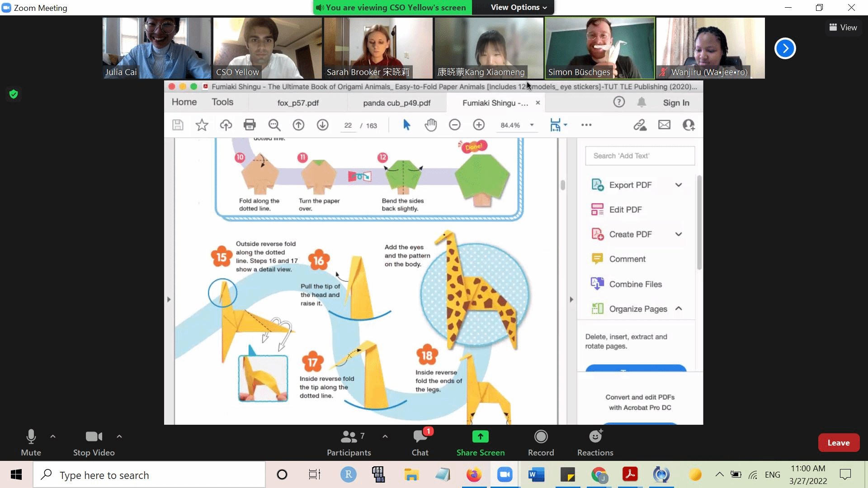Click the page number field
The width and height of the screenshot is (868, 488).
348,126
